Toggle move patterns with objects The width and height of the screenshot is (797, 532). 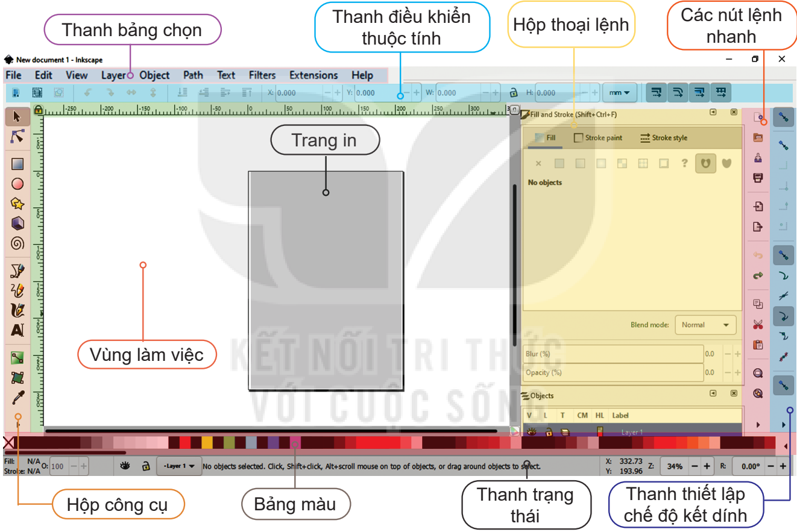[x=720, y=93]
